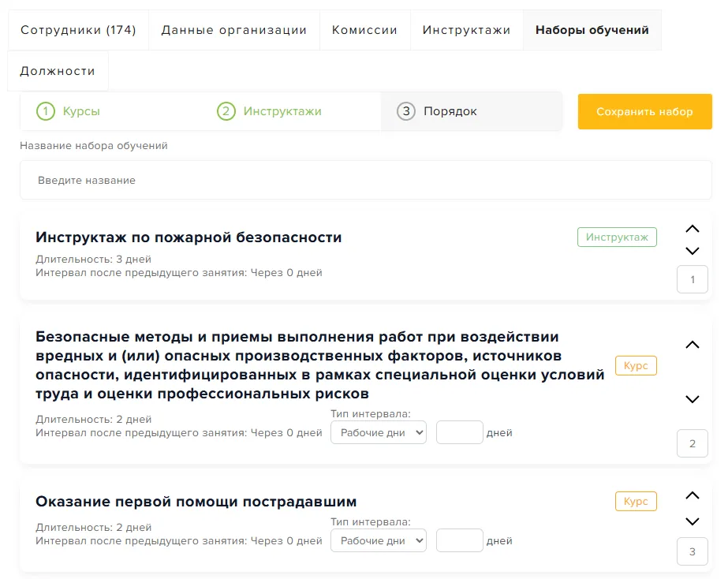
Task: Move fire safety briefing down
Action: click(693, 251)
